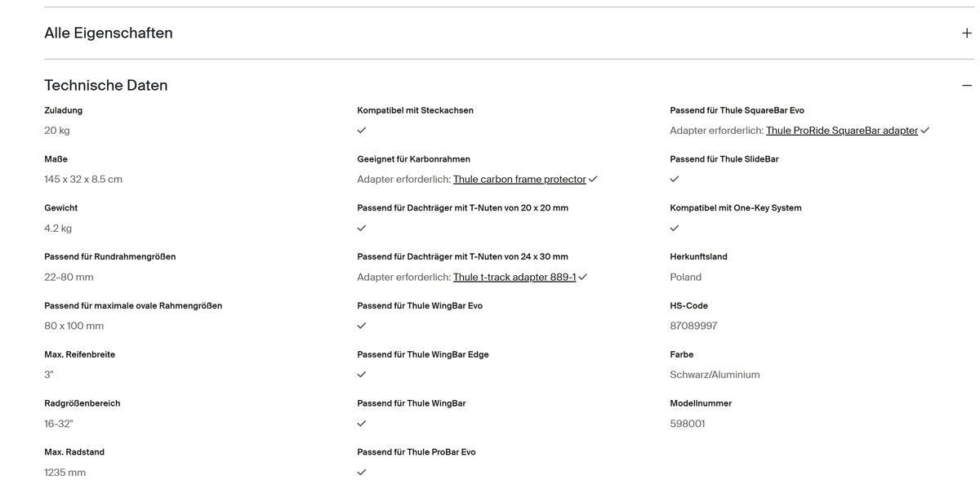The height and width of the screenshot is (489, 980).
Task: Collapse Technische Daten with the minus icon
Action: click(x=967, y=85)
